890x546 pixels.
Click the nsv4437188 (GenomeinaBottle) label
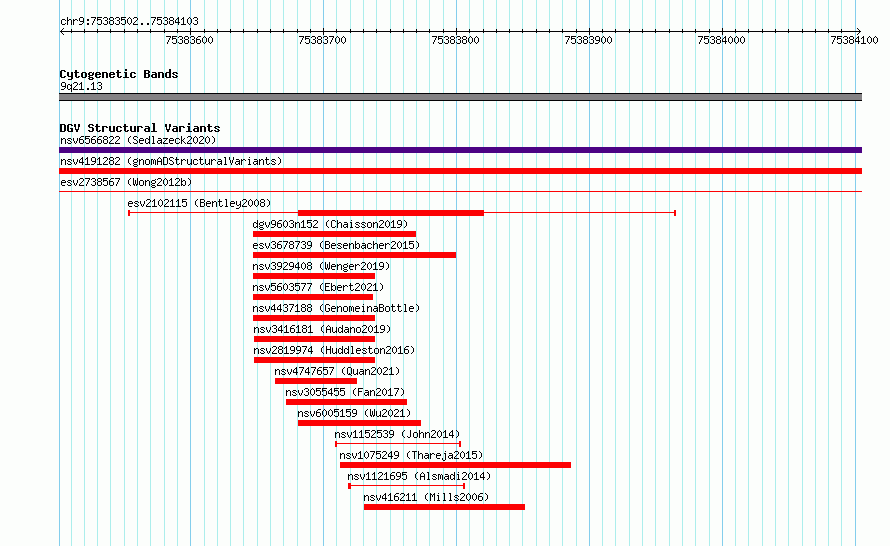(x=336, y=308)
